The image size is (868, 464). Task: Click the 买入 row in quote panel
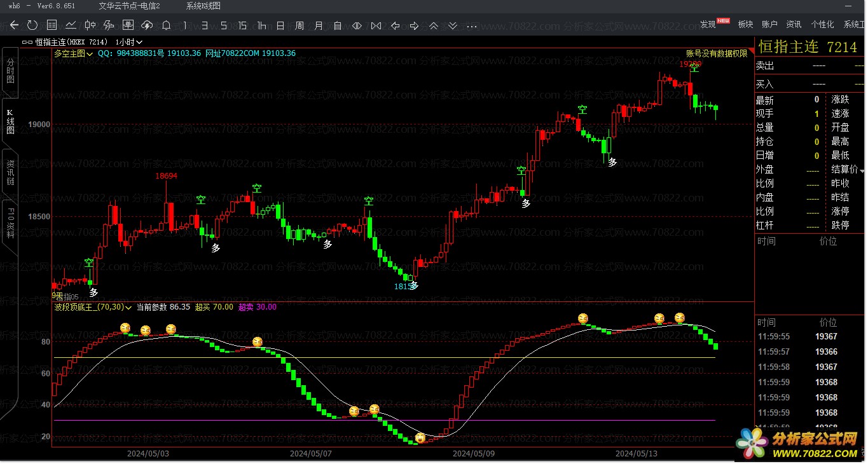coord(810,84)
